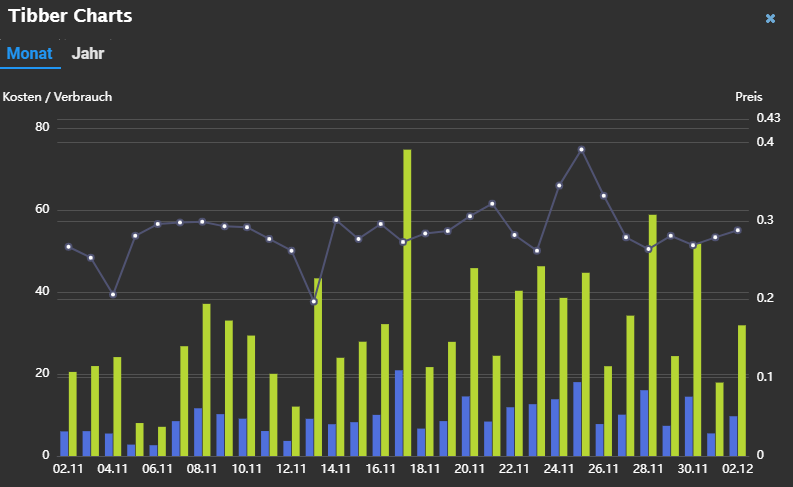Click the x-axis date label 02.12
The image size is (793, 487).
tap(737, 469)
